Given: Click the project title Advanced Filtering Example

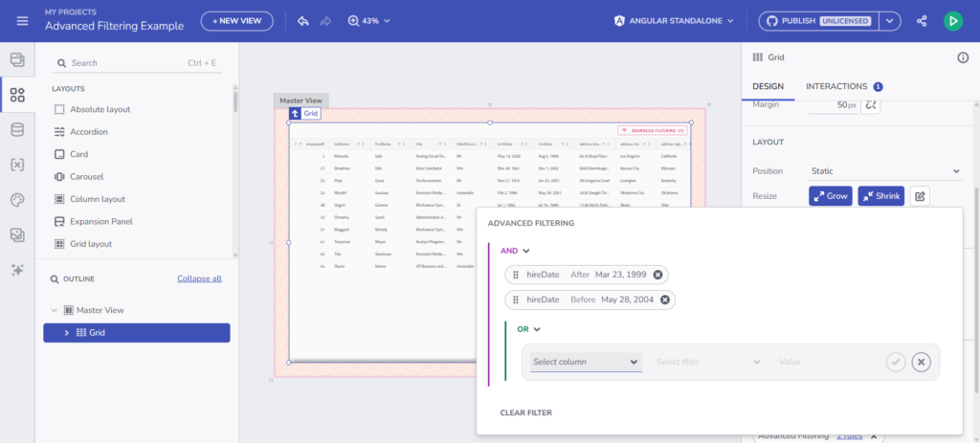Looking at the screenshot, I should 115,26.
